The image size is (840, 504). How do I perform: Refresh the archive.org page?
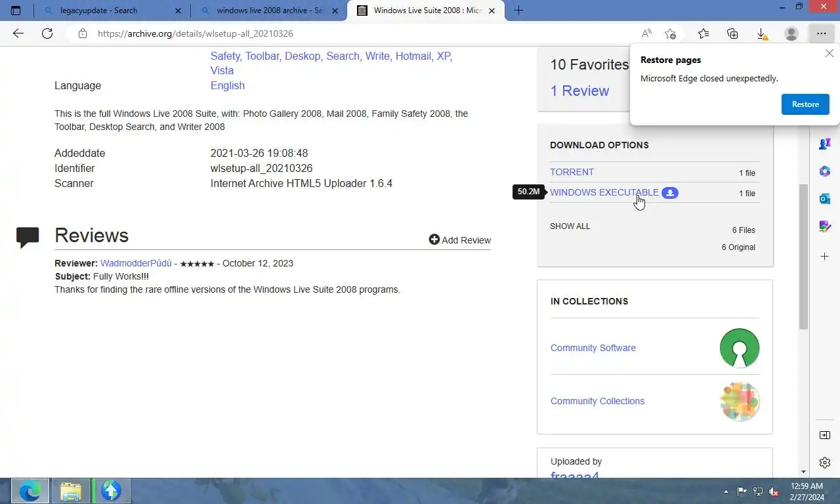pos(47,33)
